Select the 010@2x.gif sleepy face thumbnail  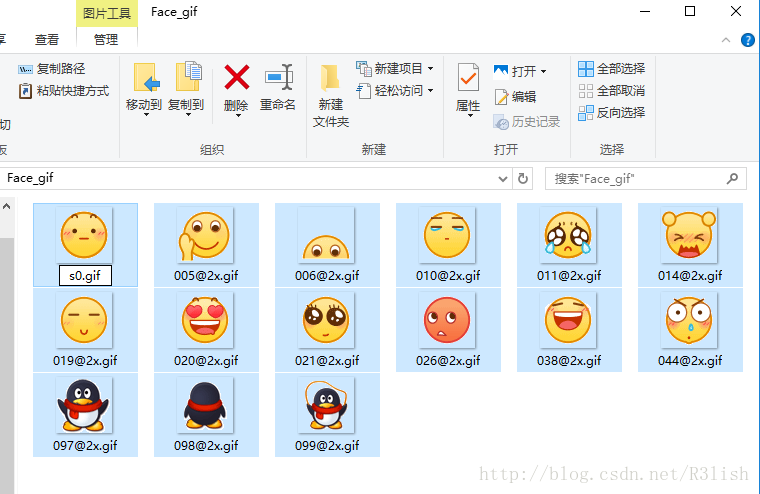point(447,235)
